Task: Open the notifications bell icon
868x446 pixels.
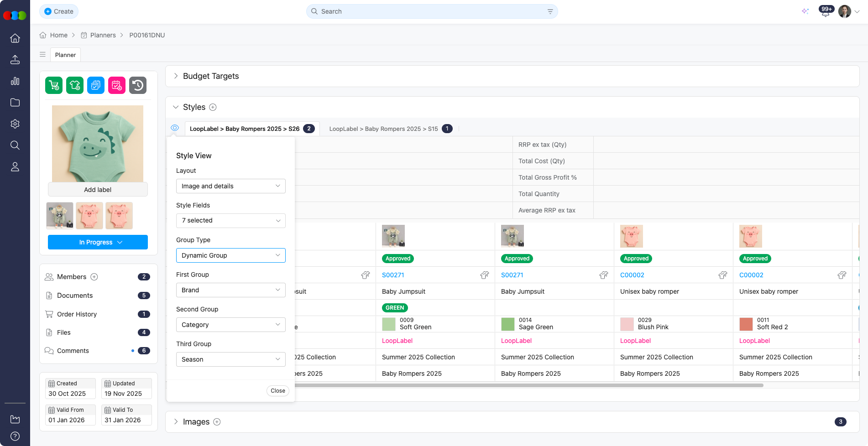Action: click(825, 12)
